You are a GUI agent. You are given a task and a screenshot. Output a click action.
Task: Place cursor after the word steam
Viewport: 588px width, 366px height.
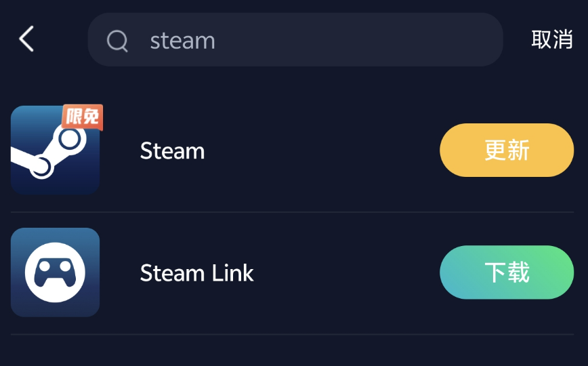tap(216, 41)
